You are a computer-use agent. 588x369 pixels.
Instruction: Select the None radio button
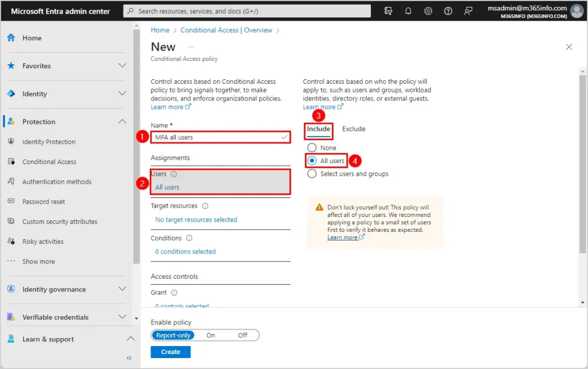(312, 148)
